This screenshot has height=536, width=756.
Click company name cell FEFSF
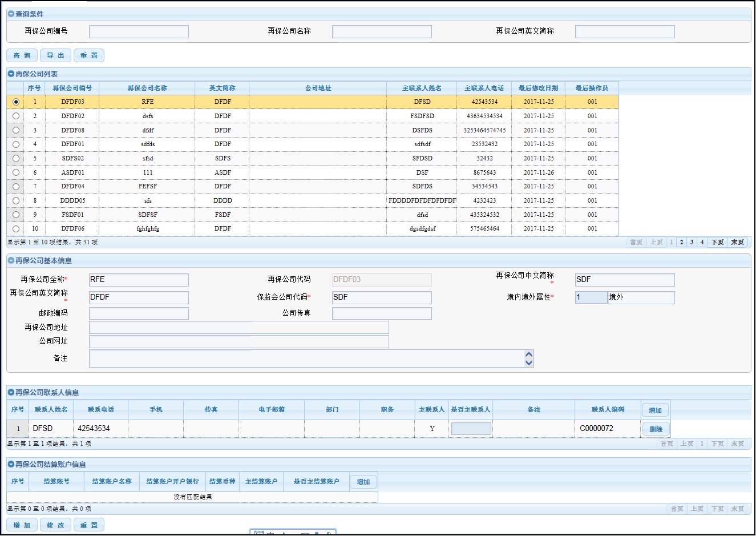point(148,187)
